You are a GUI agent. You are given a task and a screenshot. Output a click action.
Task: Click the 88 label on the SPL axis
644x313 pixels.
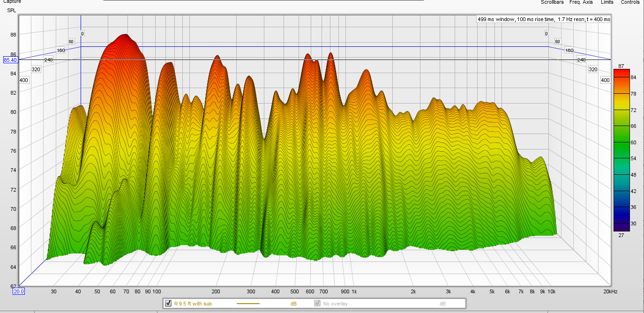point(13,34)
